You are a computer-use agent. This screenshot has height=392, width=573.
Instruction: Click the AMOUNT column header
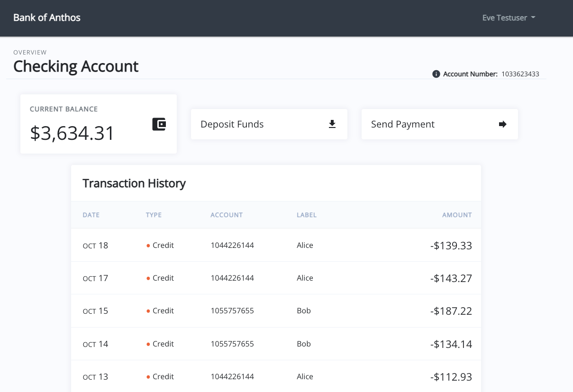(x=457, y=215)
